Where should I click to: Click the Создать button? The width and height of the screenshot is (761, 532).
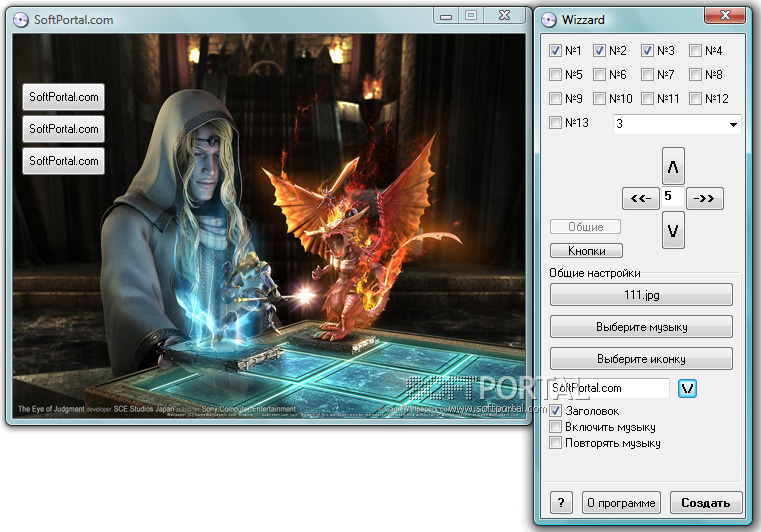706,502
